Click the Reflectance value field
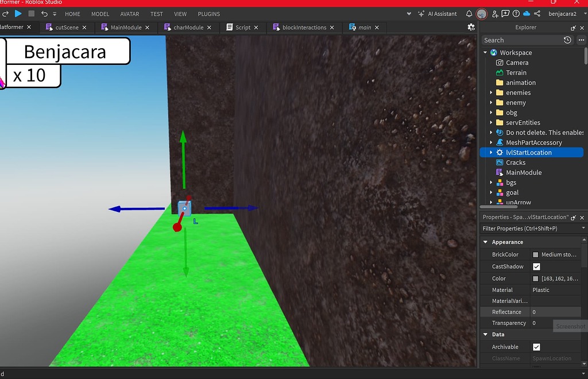Viewport: 588px width, 379px height. pyautogui.click(x=556, y=312)
